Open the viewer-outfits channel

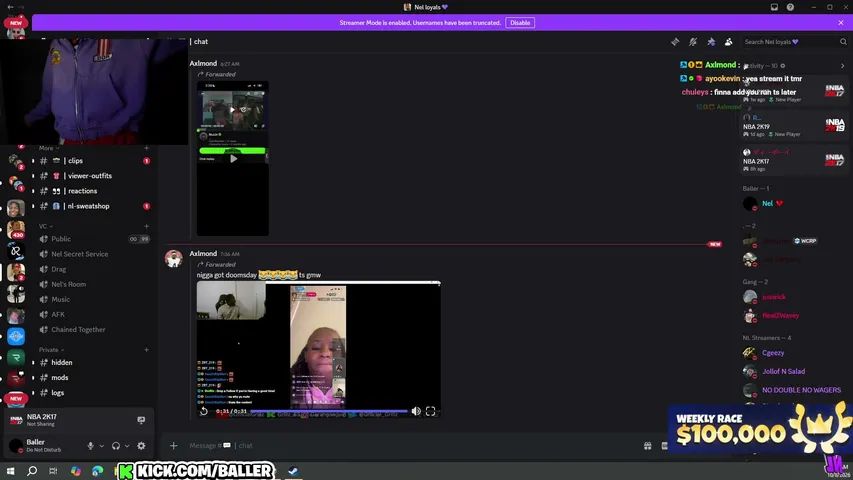point(90,176)
